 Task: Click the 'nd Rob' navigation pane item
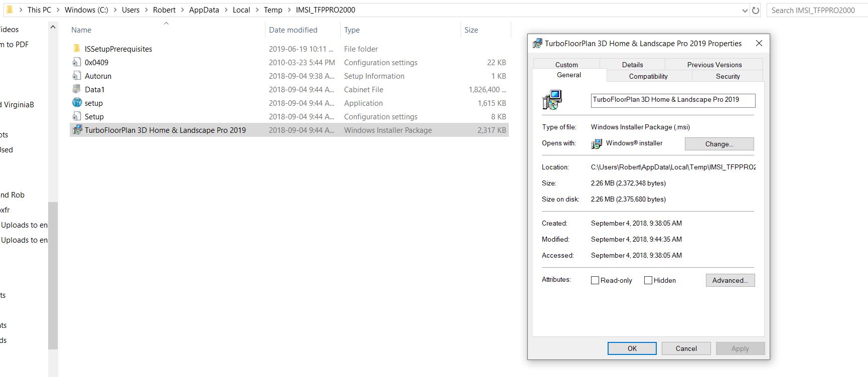click(13, 195)
